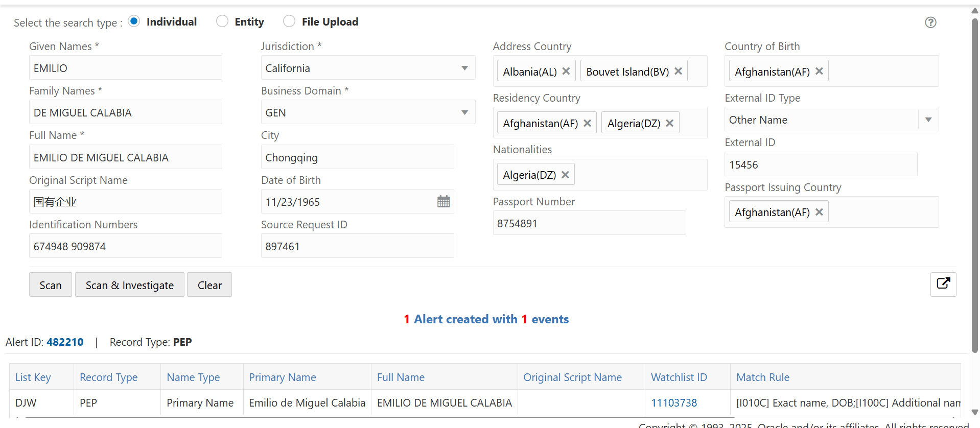The width and height of the screenshot is (980, 428).
Task: Click the Bouvet Island(BV) tag text
Action: pyautogui.click(x=627, y=72)
